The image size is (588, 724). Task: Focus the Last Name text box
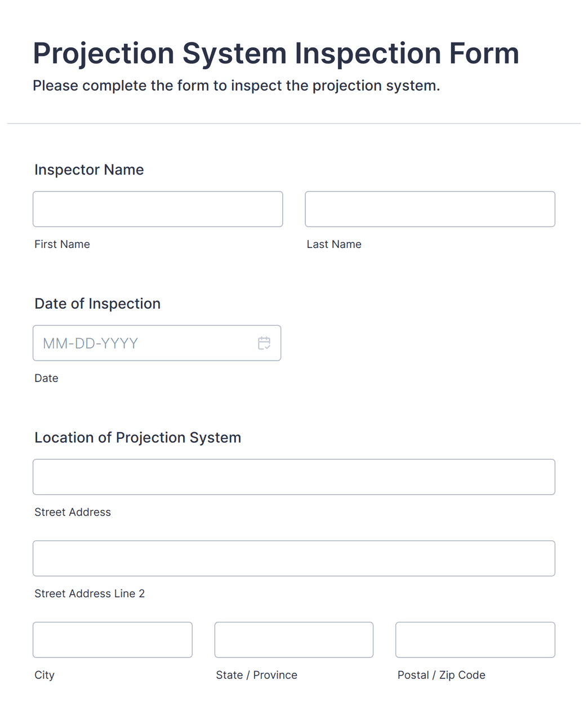430,209
